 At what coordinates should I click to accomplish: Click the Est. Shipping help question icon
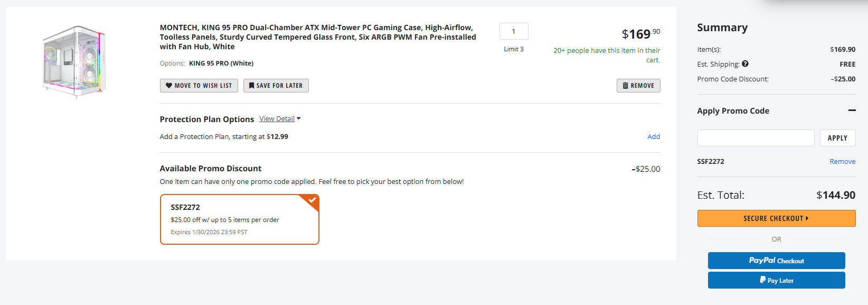[745, 64]
